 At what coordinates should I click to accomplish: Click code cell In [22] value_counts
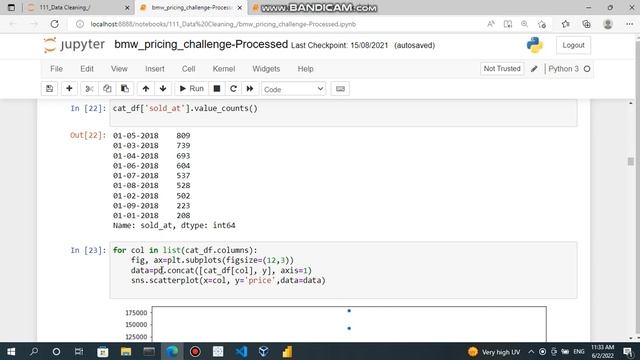click(343, 113)
